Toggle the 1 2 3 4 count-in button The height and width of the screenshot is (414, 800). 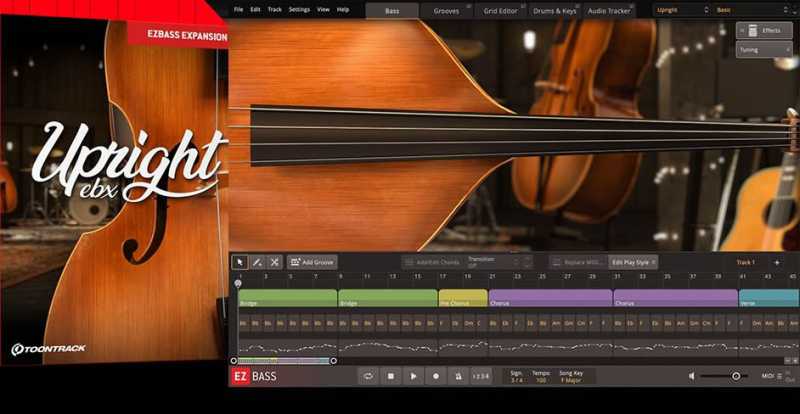click(481, 376)
